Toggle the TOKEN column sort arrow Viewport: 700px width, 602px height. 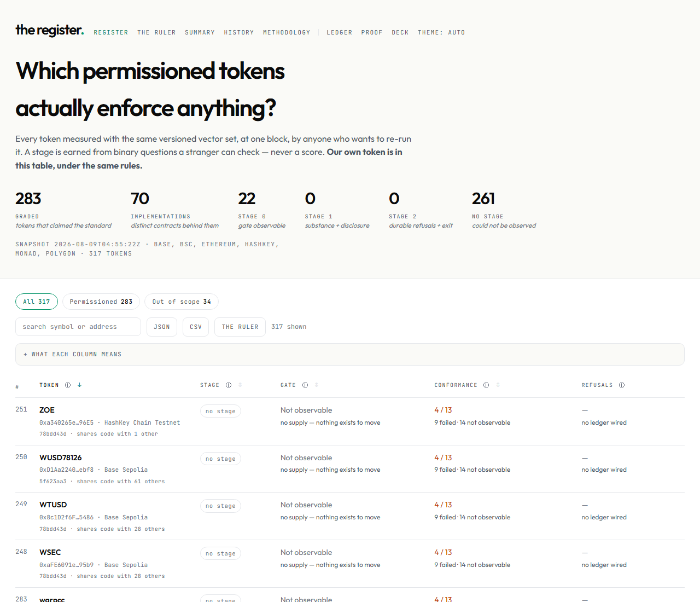tap(80, 385)
